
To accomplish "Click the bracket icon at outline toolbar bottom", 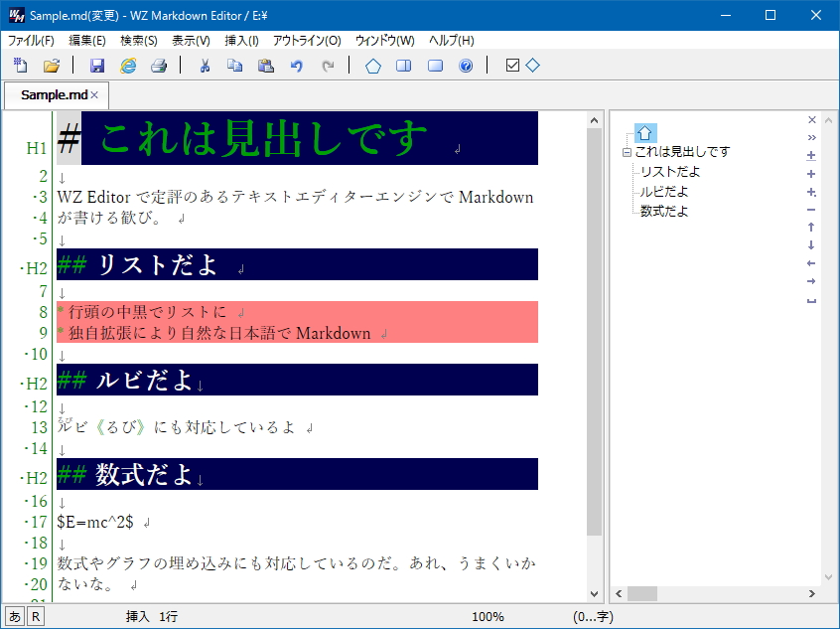I will (811, 300).
